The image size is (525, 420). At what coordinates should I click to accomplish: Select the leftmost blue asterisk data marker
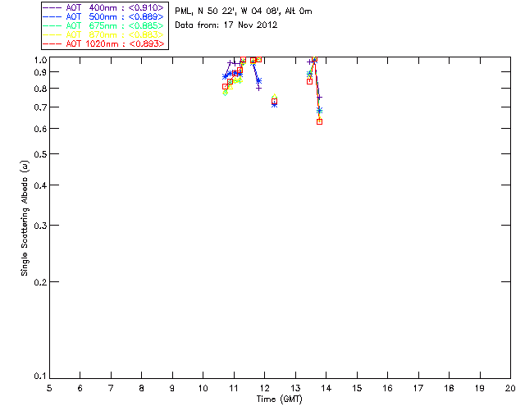[225, 77]
